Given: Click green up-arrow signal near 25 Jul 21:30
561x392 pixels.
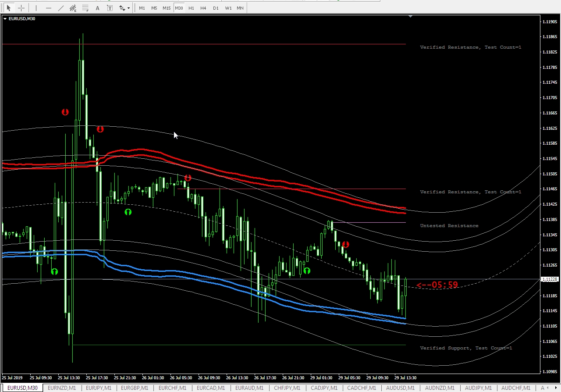Looking at the screenshot, I should (128, 212).
